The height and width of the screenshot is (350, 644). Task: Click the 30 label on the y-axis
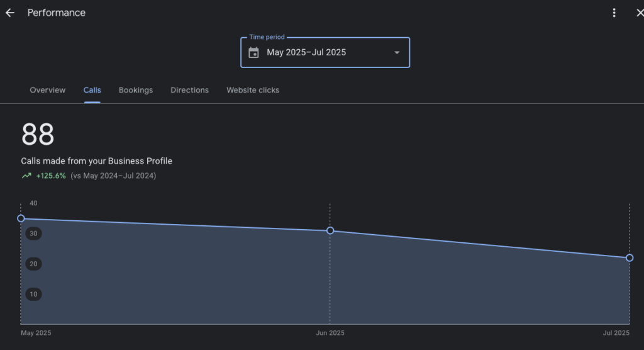[33, 234]
